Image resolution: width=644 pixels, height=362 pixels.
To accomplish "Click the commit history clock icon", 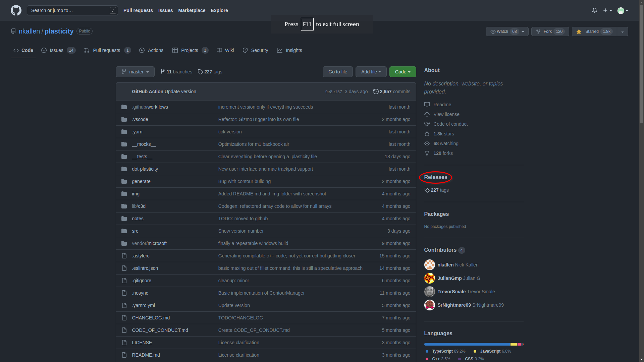I will [x=376, y=92].
